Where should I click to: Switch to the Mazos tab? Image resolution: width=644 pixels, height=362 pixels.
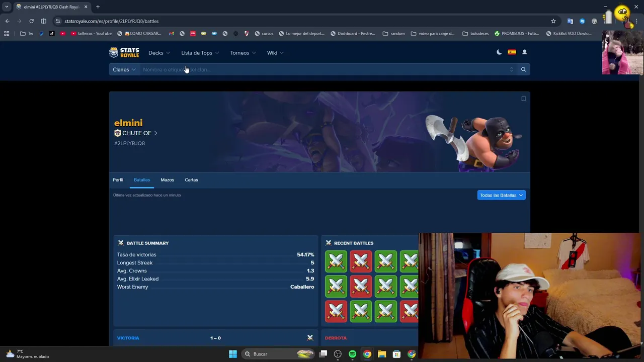coord(167,180)
